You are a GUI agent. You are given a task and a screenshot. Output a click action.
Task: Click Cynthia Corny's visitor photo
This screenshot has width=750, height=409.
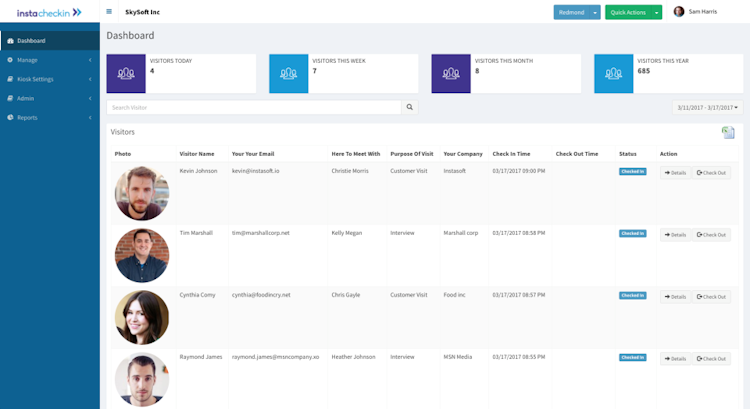(x=142, y=317)
